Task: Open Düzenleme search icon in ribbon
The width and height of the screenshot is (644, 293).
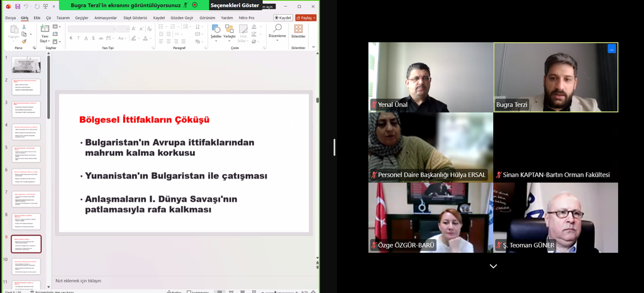Action: [277, 31]
